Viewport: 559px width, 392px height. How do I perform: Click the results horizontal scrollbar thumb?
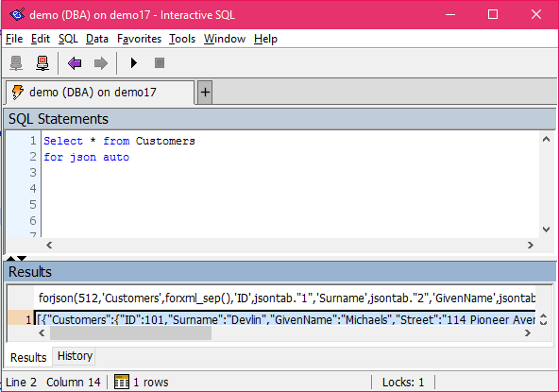(130, 333)
